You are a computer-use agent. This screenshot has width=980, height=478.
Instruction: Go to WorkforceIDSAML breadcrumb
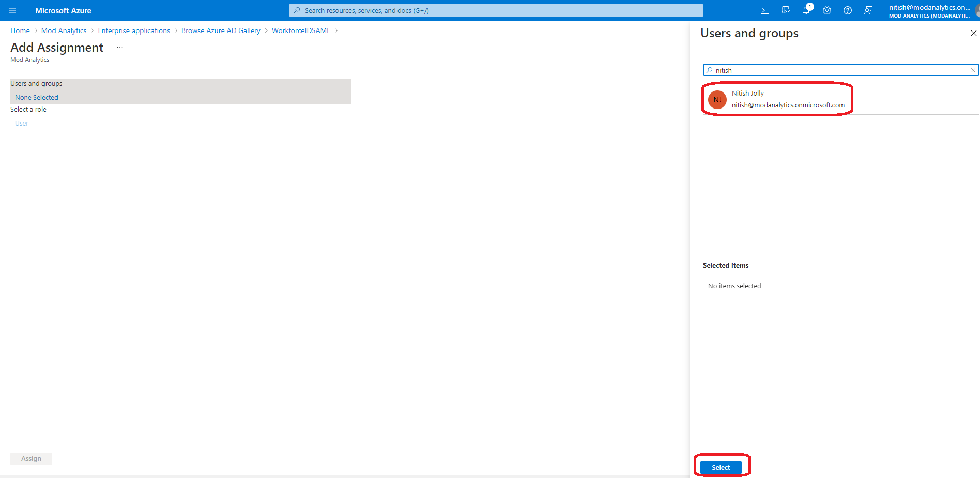pyautogui.click(x=301, y=30)
